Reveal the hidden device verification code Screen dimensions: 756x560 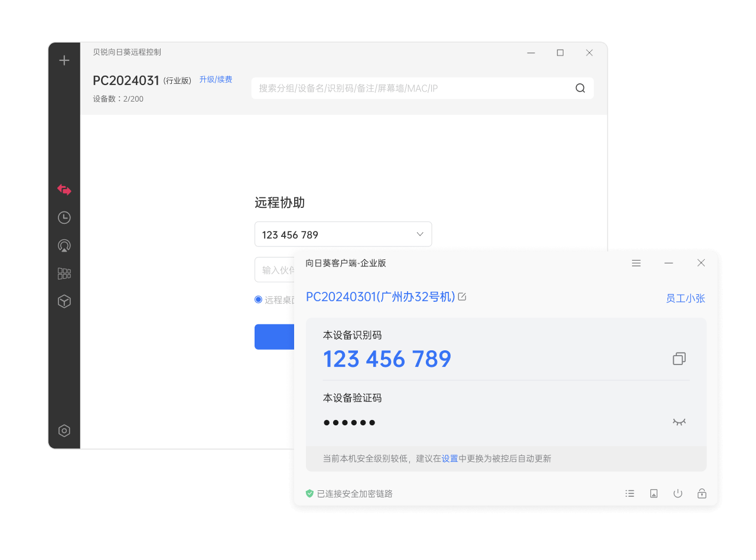click(678, 422)
